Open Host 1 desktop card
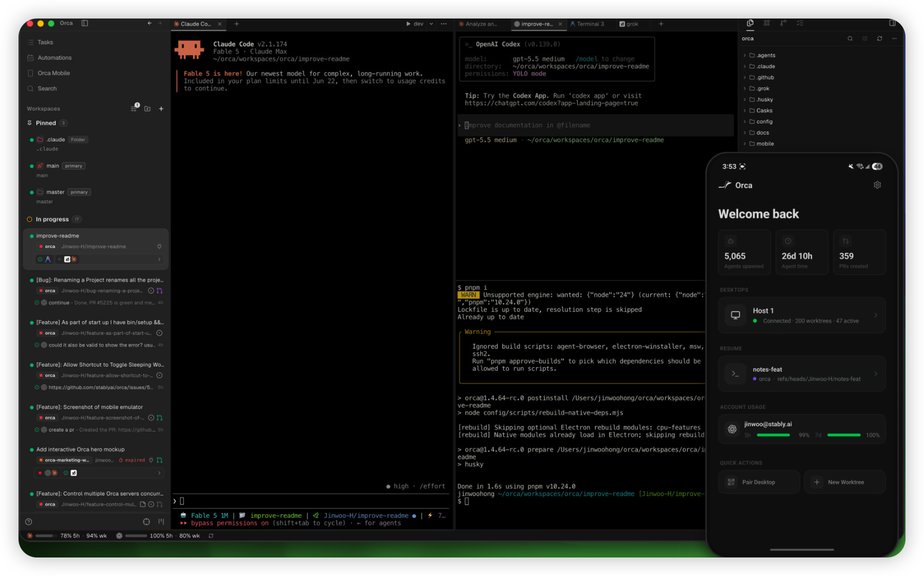The height and width of the screenshot is (576, 924). (x=802, y=315)
